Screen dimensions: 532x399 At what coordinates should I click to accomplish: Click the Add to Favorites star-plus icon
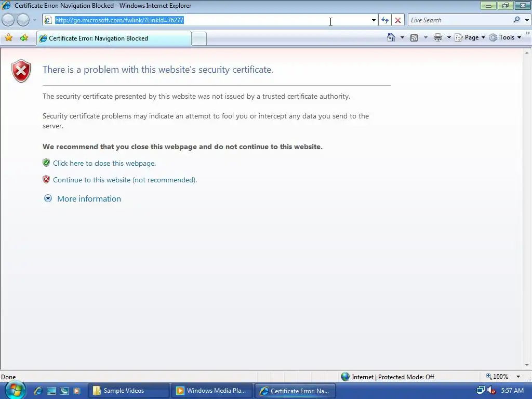24,37
